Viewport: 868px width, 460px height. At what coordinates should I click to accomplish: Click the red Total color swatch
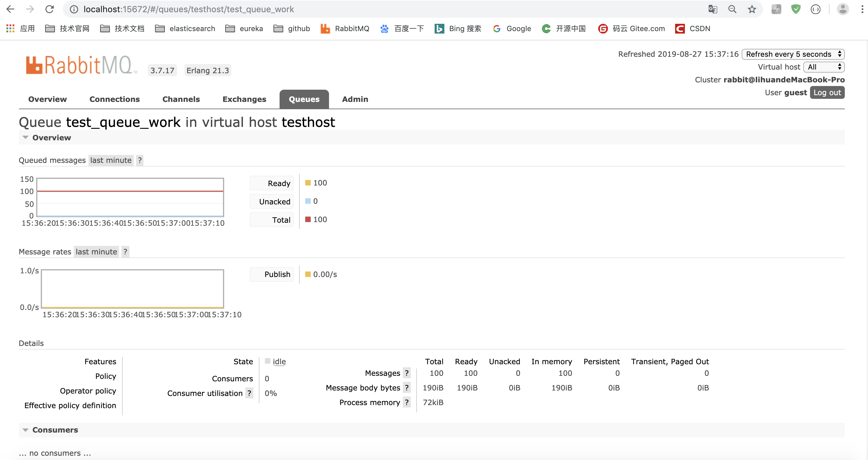(x=308, y=219)
